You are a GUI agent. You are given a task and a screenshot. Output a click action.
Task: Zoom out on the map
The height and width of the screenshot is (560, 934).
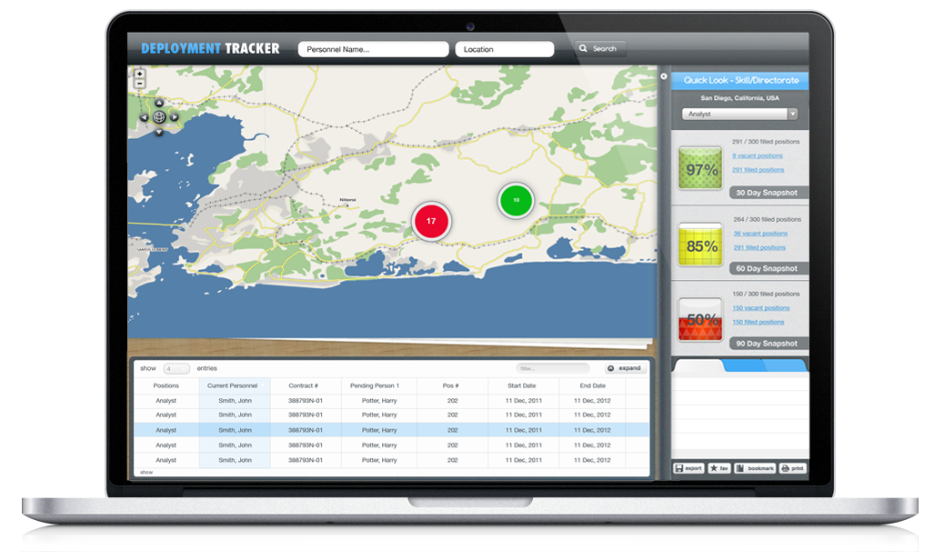140,84
